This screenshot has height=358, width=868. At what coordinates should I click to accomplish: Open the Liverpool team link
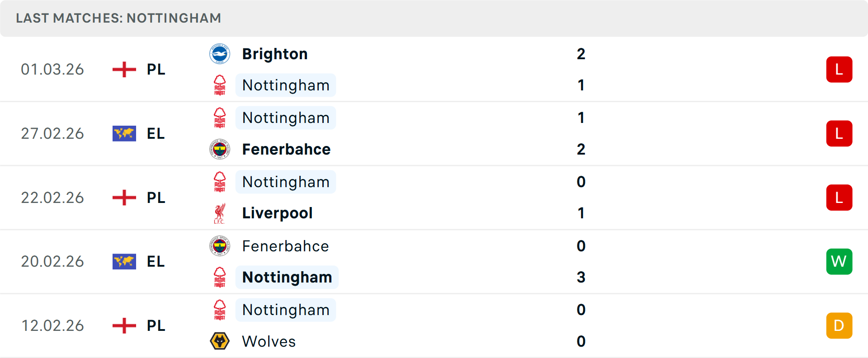277,213
